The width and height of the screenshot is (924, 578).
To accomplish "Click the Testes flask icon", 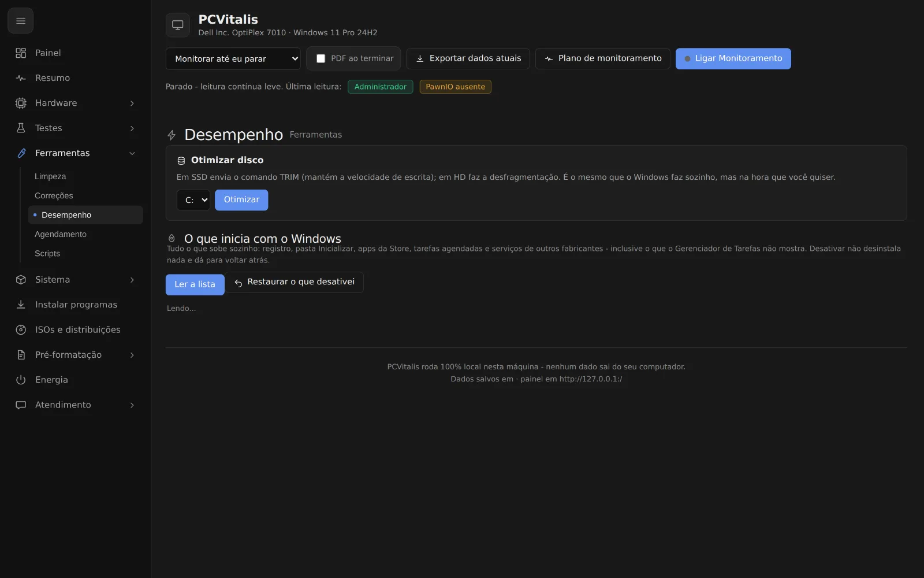I will click(21, 128).
